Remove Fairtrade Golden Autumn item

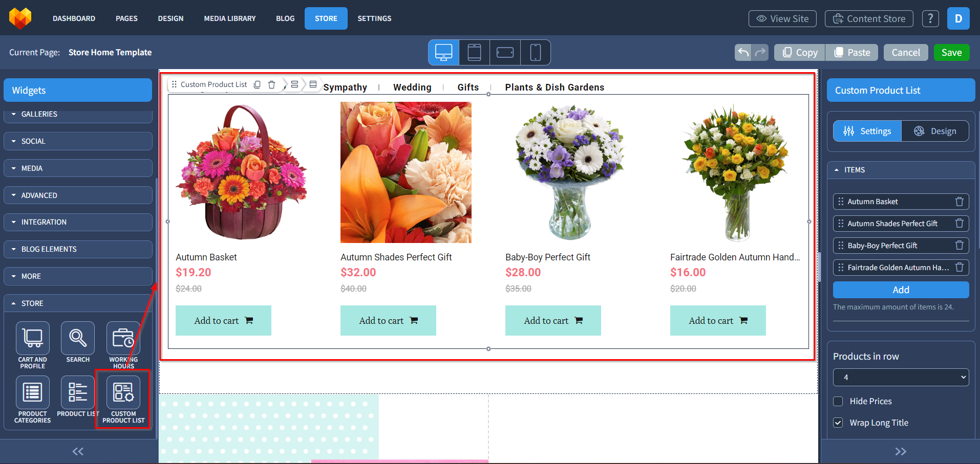click(x=960, y=268)
